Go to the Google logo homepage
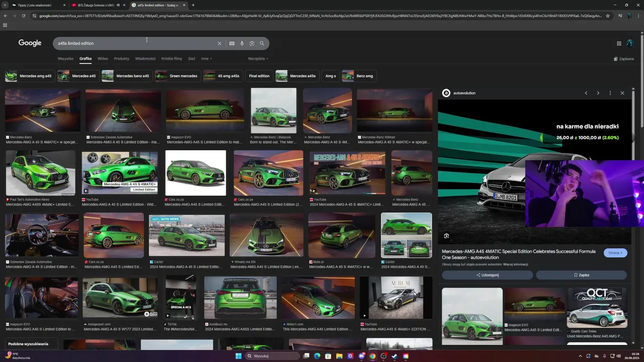This screenshot has width=644, height=362. (x=30, y=43)
